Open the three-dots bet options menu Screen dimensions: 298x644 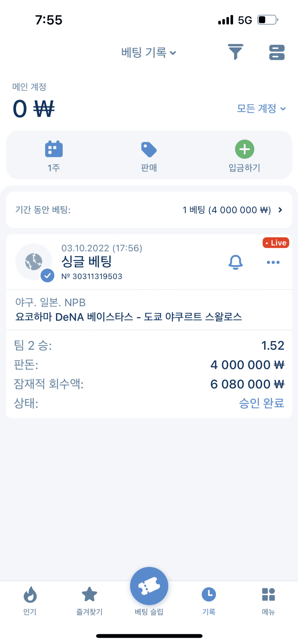click(x=273, y=262)
